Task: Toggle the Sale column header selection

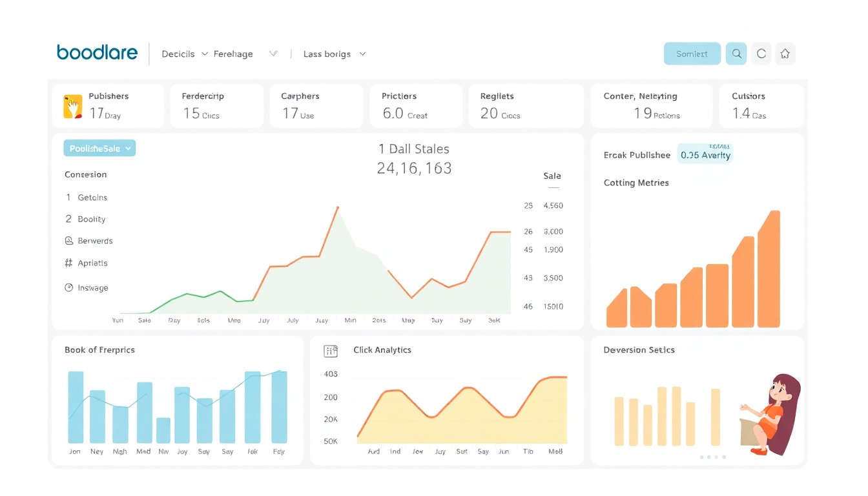Action: (x=552, y=176)
